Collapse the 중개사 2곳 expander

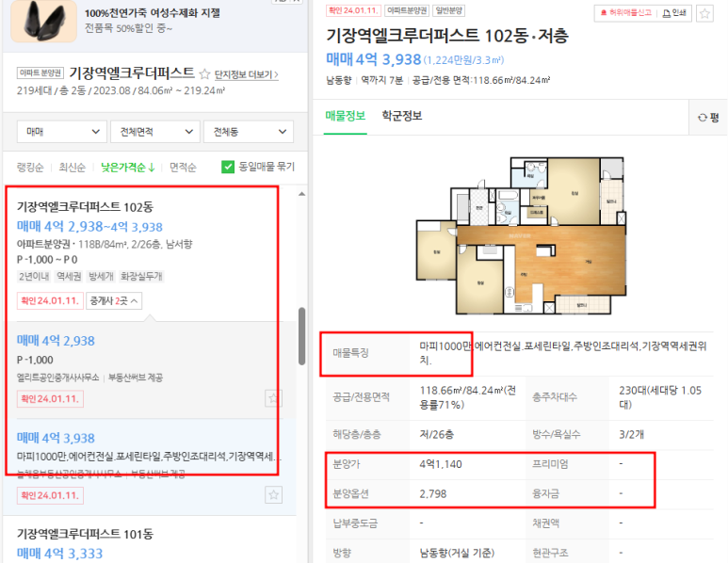(x=114, y=300)
